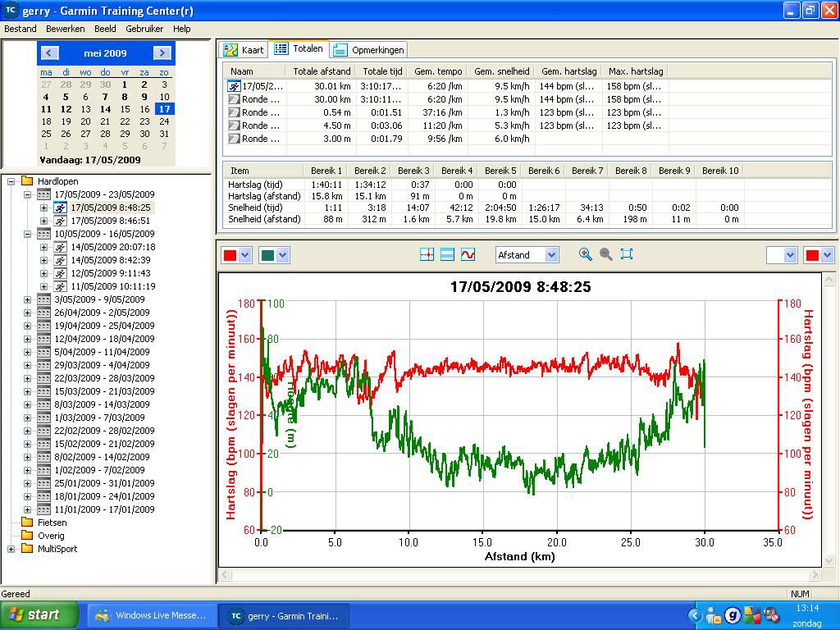Open the Gebruiker menu
The width and height of the screenshot is (840, 630).
144,29
